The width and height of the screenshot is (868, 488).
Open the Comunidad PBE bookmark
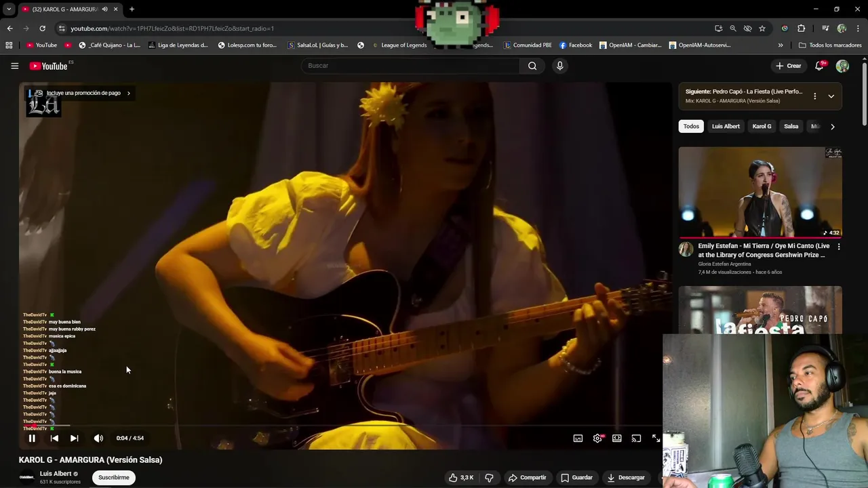point(528,45)
